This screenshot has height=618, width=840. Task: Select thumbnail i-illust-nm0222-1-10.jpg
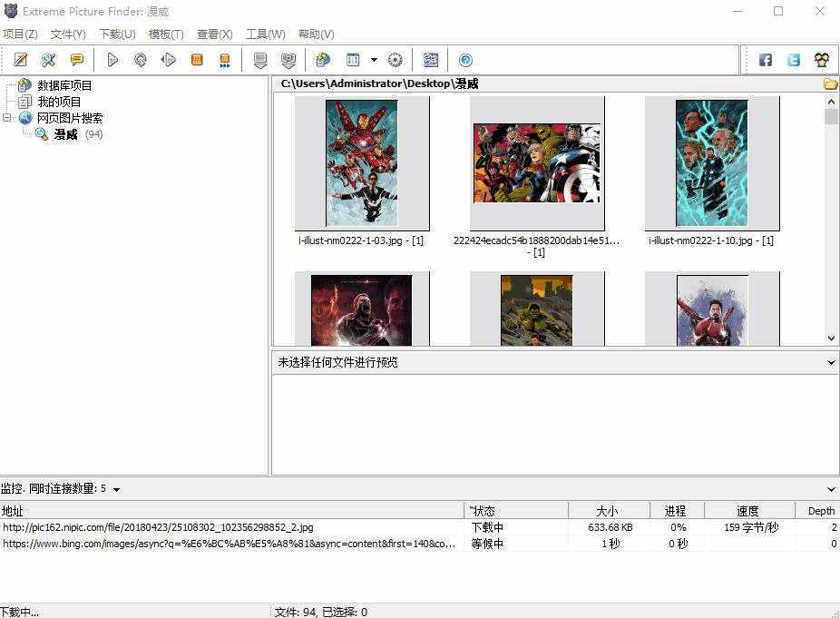(712, 163)
